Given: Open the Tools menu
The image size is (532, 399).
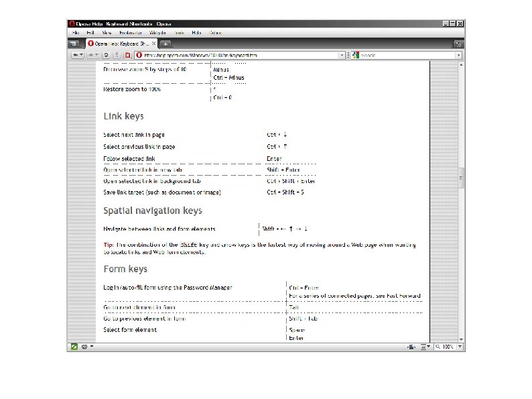Looking at the screenshot, I should click(x=179, y=33).
